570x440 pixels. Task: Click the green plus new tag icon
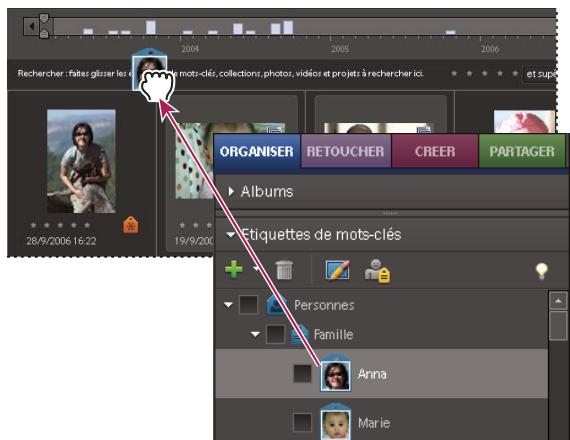tap(234, 269)
